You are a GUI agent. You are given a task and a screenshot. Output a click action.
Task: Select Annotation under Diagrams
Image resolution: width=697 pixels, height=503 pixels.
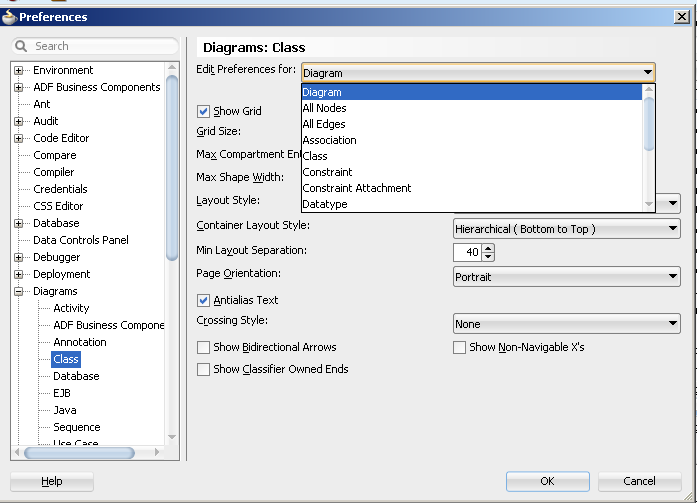click(80, 342)
